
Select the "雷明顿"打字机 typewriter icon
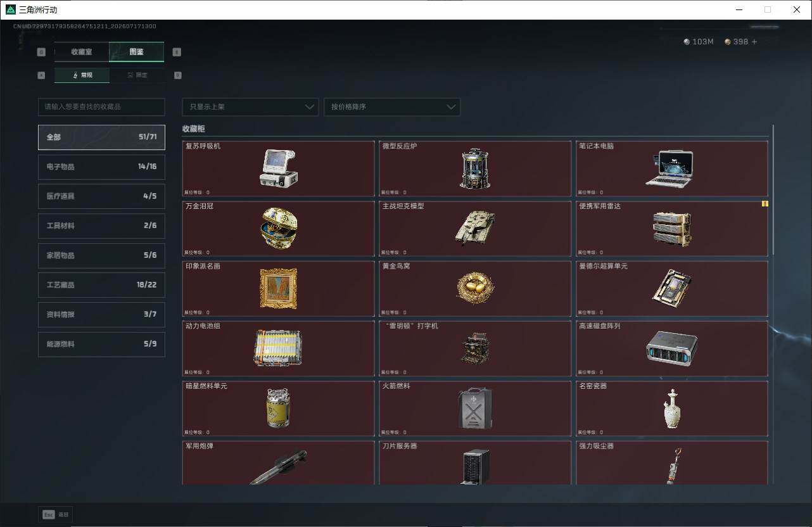[x=475, y=348]
